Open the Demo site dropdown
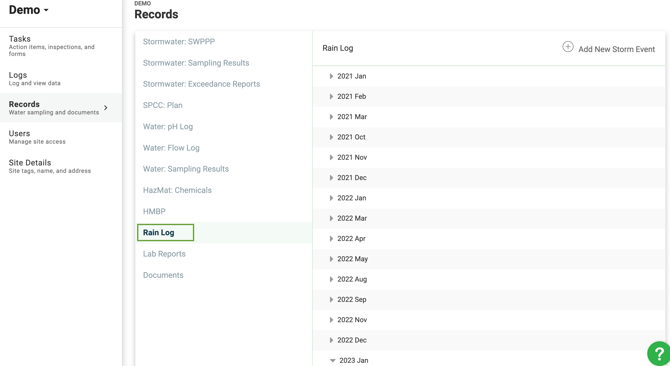This screenshot has width=670, height=366. 29,10
